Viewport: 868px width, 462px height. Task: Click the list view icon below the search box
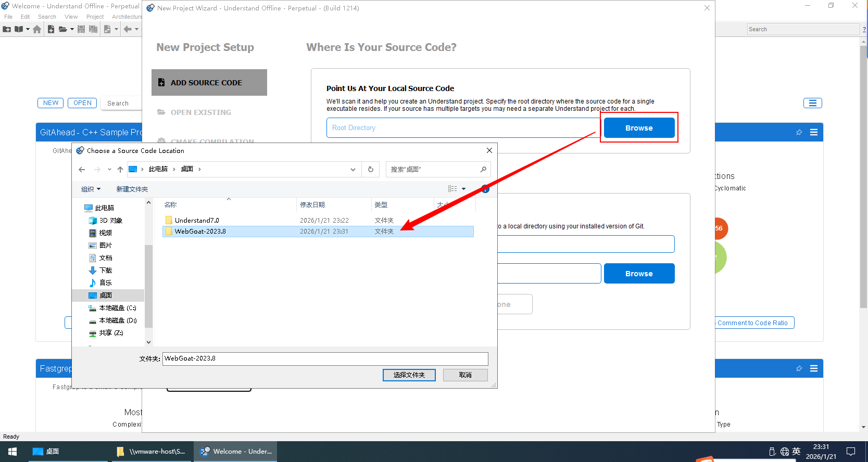point(812,103)
